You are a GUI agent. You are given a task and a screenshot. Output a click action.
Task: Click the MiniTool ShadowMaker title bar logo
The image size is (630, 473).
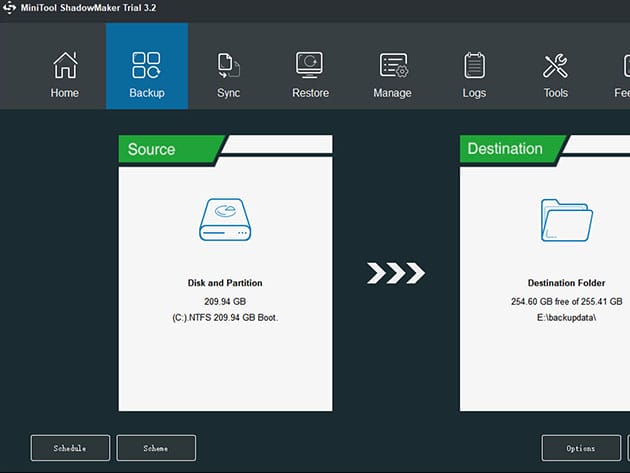(10, 9)
